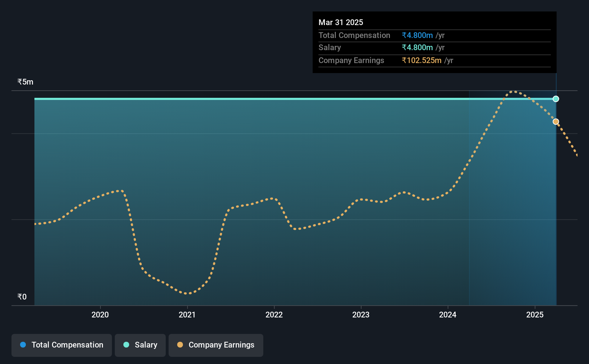This screenshot has width=589, height=364.
Task: Select the company earnings marker for Mar 2025
Action: [556, 122]
